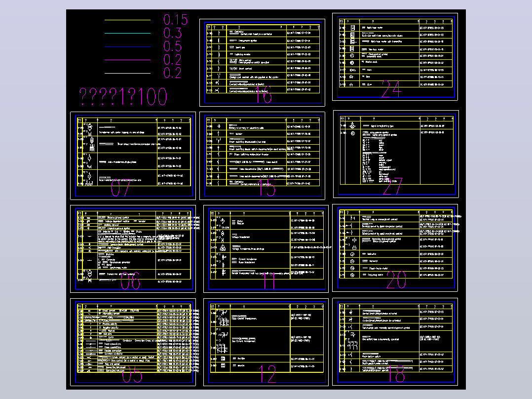Click the white legend line
The image size is (532, 399).
coord(127,73)
